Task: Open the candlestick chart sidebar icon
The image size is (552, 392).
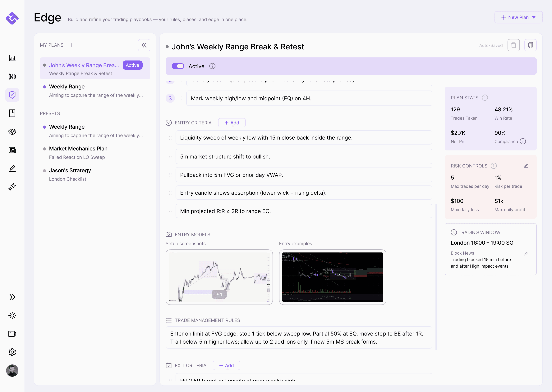Action: click(x=12, y=77)
